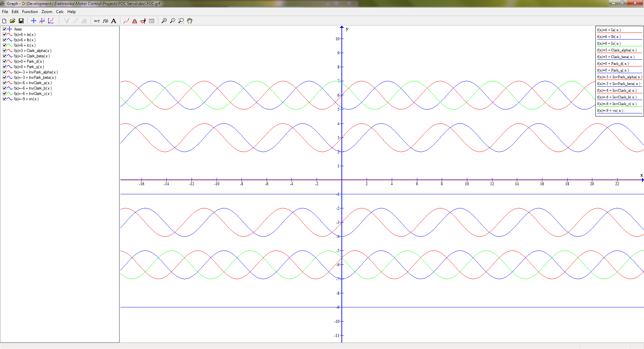644x349 pixels.
Task: Select the Move hand tool
Action: [x=190, y=21]
